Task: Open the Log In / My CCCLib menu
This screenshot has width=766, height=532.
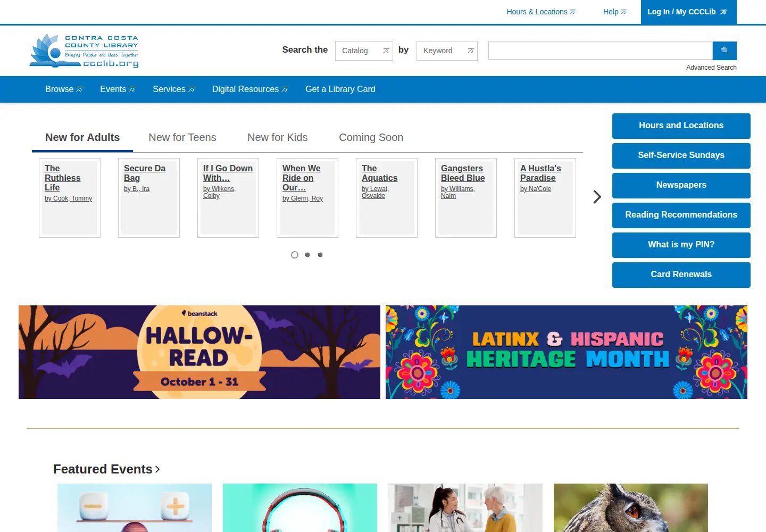Action: pyautogui.click(x=689, y=12)
